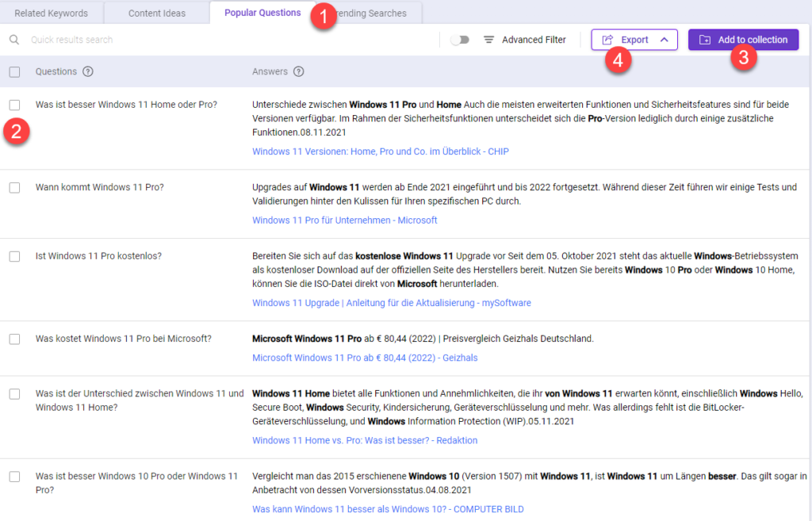Click question 'Was ist besser Windows 11 Home oder Pro?'
This screenshot has width=812, height=521.
click(126, 105)
